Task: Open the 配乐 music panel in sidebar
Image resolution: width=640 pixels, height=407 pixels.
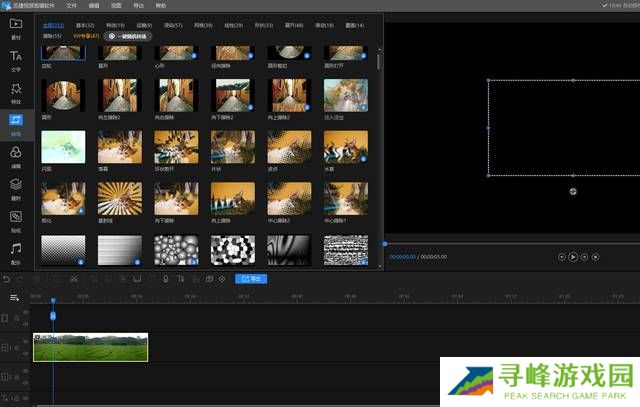Action: 16,251
